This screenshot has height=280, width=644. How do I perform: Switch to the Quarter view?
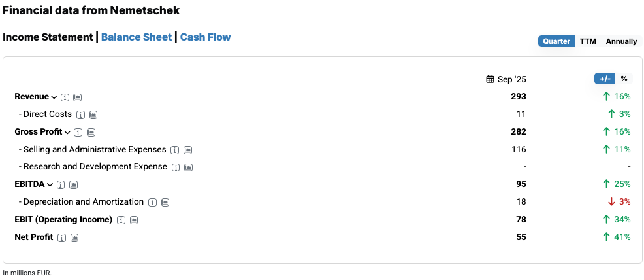pyautogui.click(x=556, y=41)
